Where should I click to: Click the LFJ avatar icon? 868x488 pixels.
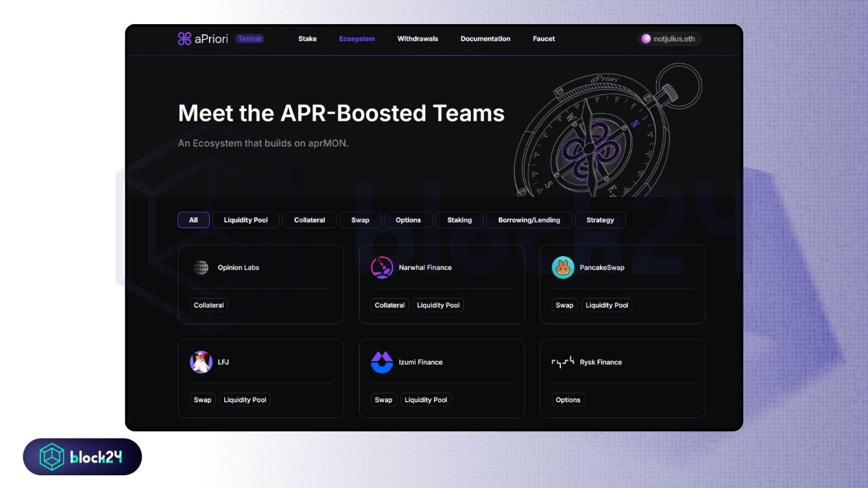point(201,362)
